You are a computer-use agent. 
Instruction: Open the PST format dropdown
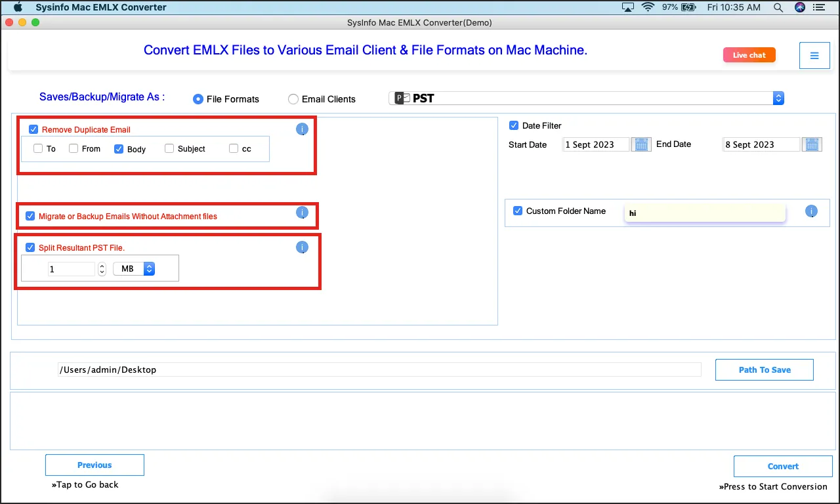pyautogui.click(x=587, y=98)
